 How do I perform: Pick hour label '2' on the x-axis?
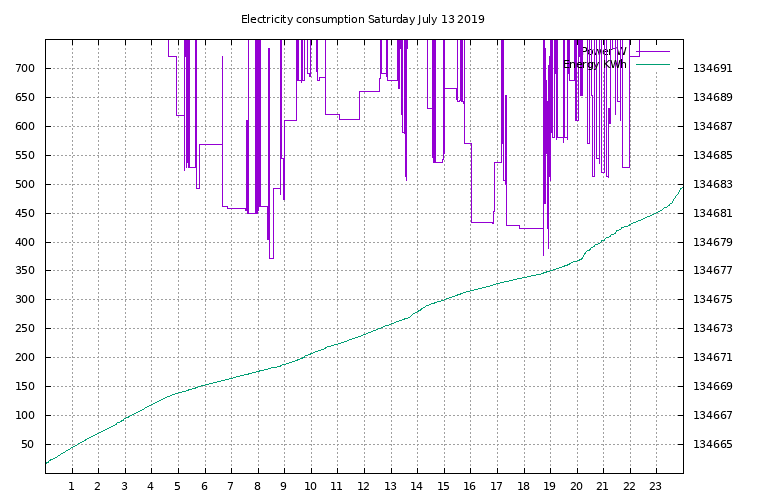click(x=98, y=486)
